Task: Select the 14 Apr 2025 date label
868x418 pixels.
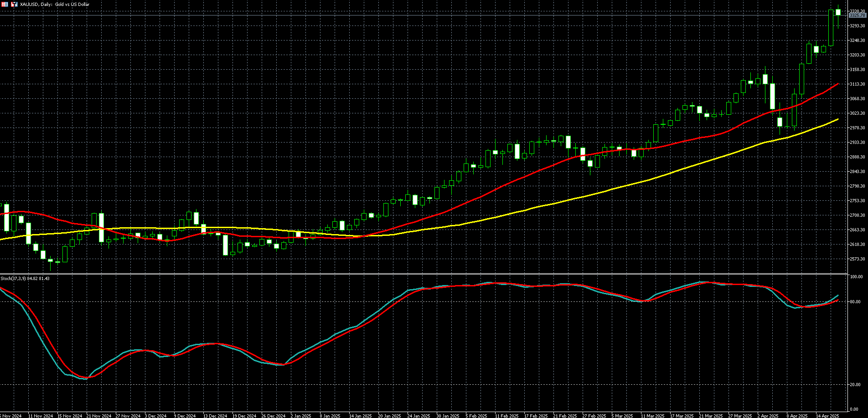Action: click(827, 416)
